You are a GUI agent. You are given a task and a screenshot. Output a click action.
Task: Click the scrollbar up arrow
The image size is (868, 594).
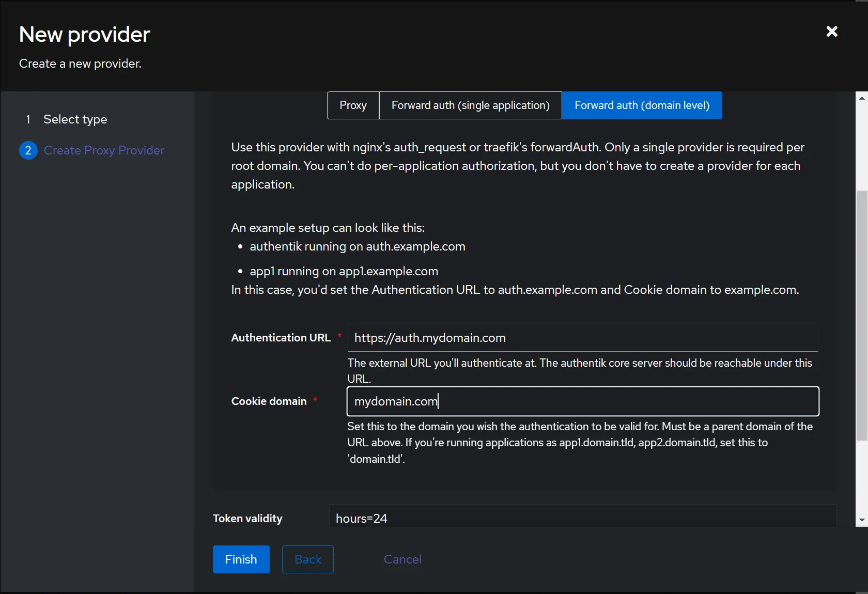[x=861, y=98]
